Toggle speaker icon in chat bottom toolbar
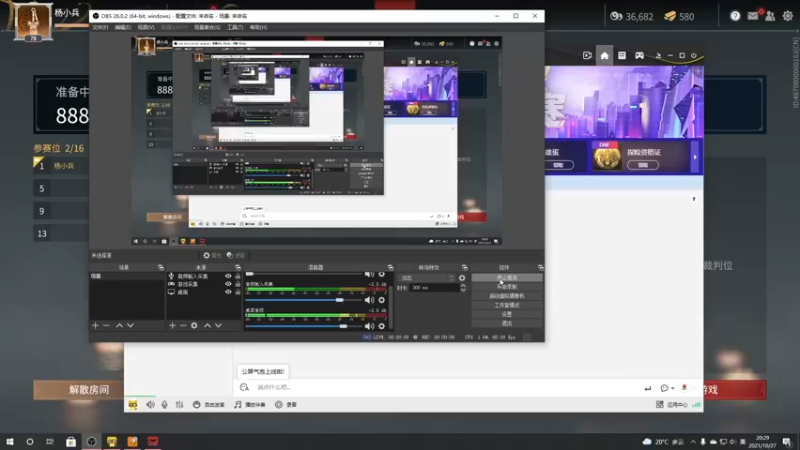This screenshot has width=800, height=450. point(151,405)
